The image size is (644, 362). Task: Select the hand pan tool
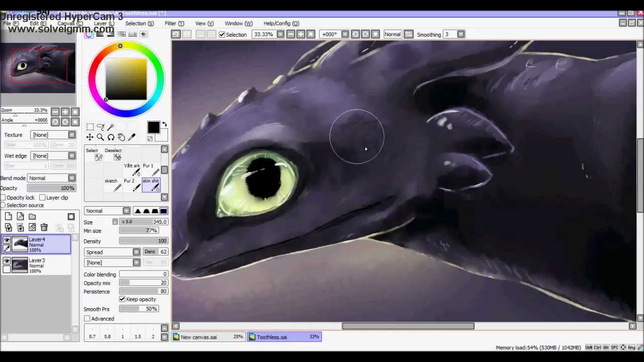pyautogui.click(x=121, y=137)
